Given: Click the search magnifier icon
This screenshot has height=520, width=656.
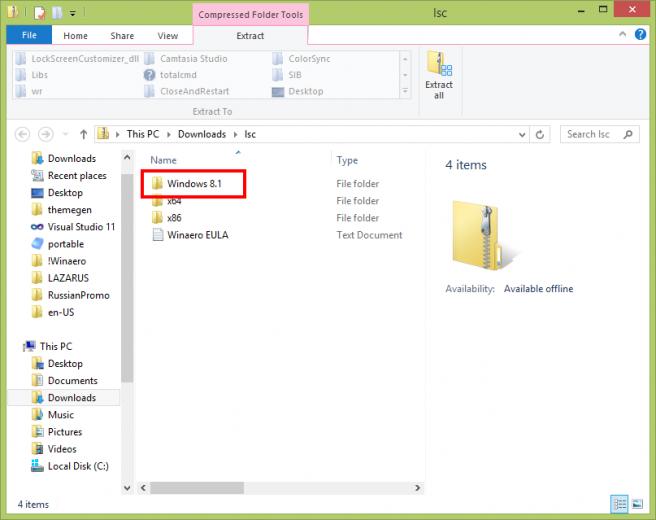Looking at the screenshot, I should click(x=628, y=134).
